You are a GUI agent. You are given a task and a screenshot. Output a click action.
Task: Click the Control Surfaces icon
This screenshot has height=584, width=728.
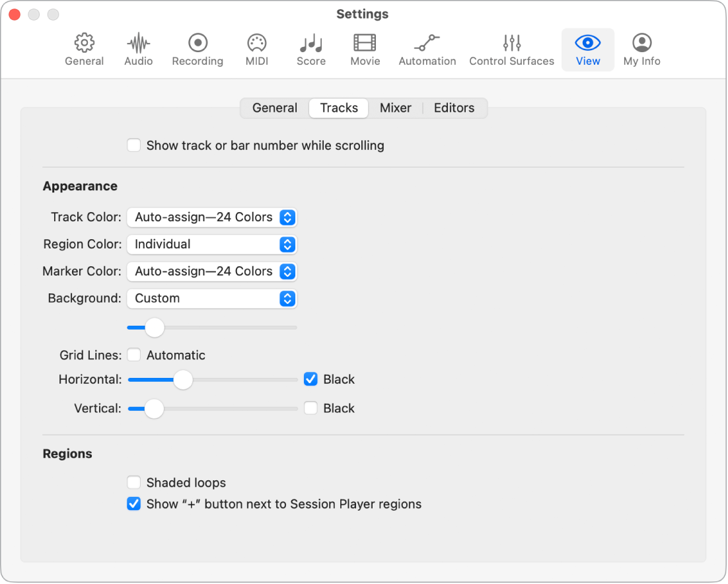click(511, 49)
